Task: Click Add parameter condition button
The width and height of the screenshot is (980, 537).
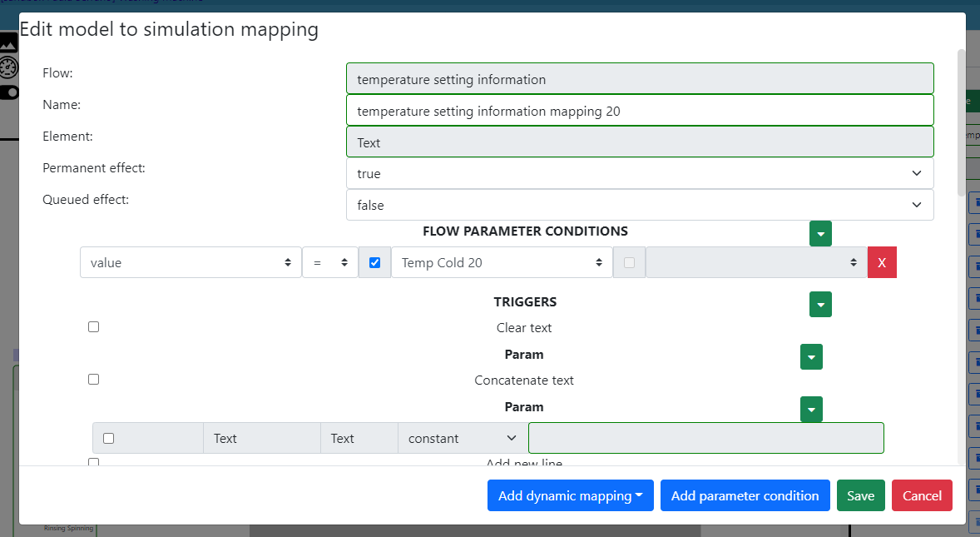Action: [x=745, y=495]
